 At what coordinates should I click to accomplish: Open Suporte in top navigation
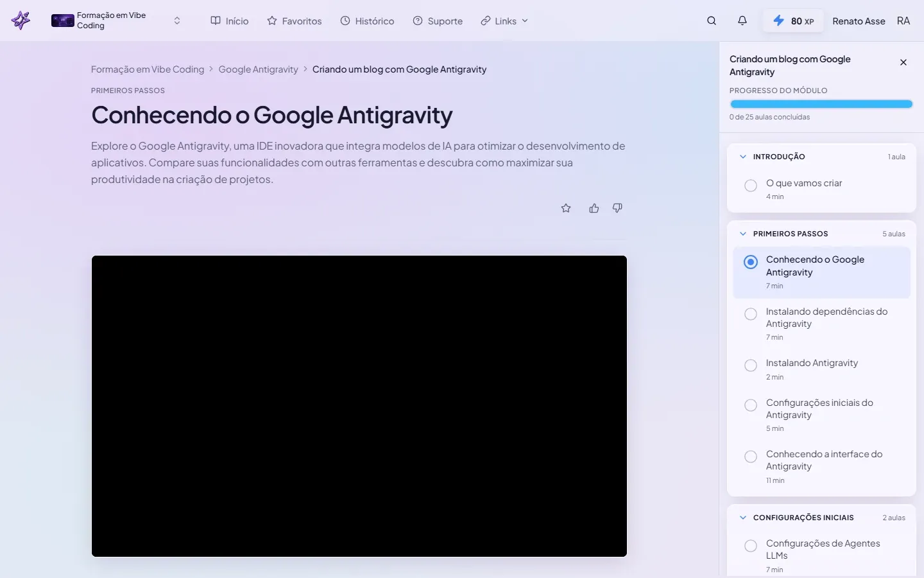[438, 21]
